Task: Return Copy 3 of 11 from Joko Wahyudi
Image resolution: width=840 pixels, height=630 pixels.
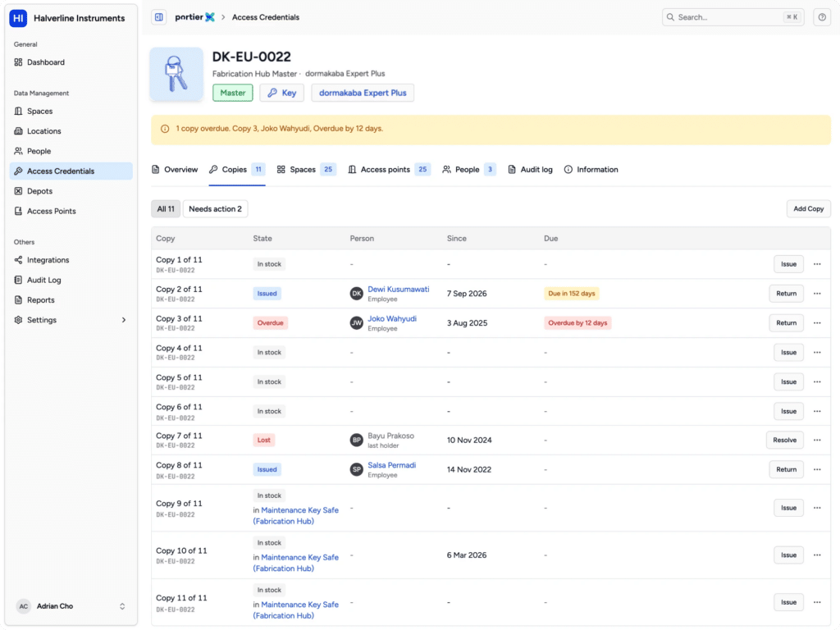Action: [787, 323]
